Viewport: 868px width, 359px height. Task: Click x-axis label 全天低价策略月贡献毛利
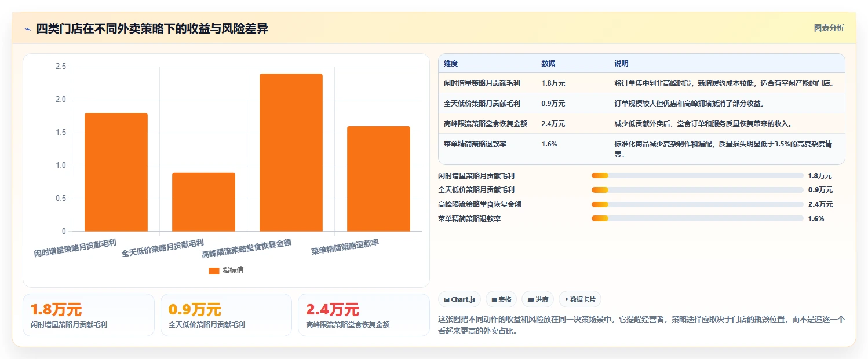pyautogui.click(x=163, y=248)
